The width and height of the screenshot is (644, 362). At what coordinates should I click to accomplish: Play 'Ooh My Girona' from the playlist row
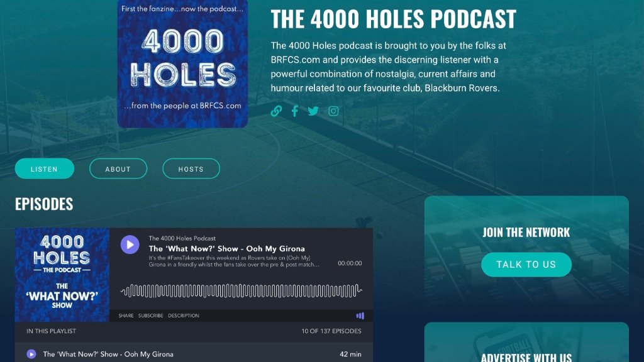[x=31, y=354]
